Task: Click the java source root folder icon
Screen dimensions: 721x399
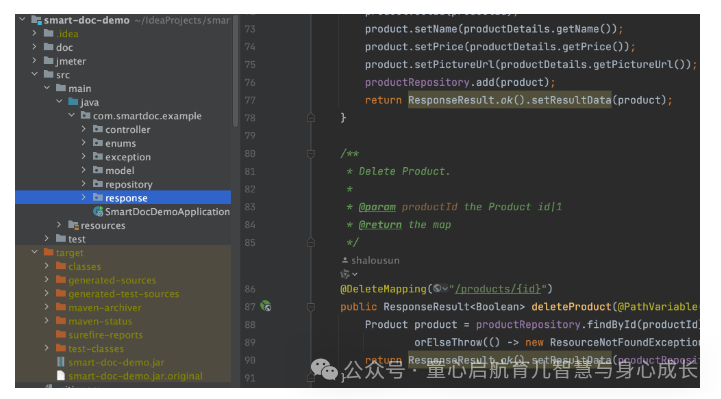Action: (73, 102)
